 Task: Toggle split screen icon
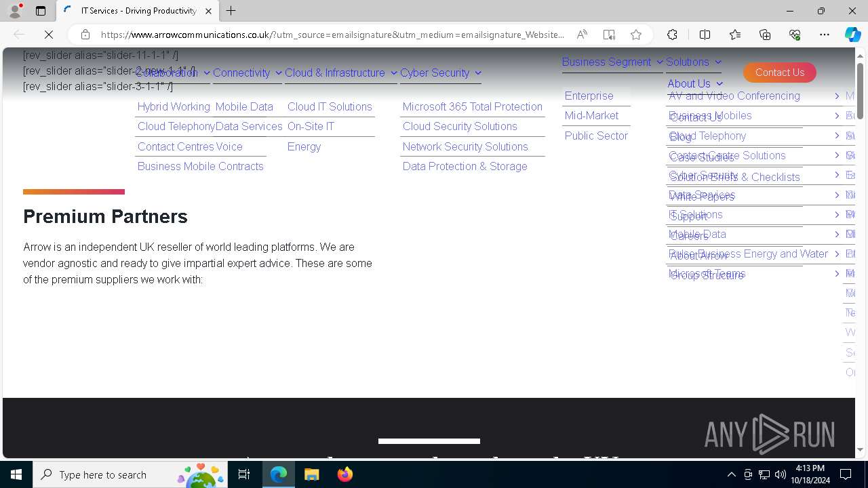point(705,35)
